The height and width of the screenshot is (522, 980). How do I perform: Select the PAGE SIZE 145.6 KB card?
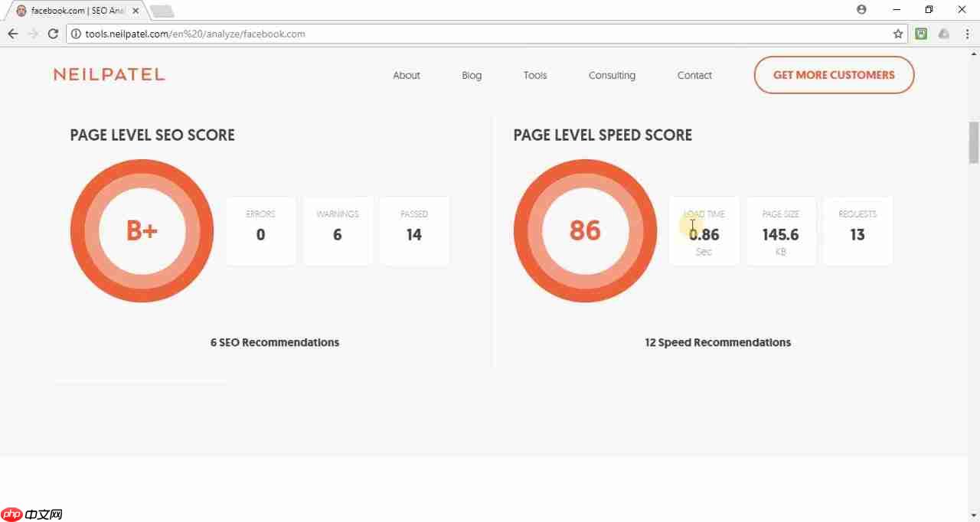pos(781,230)
